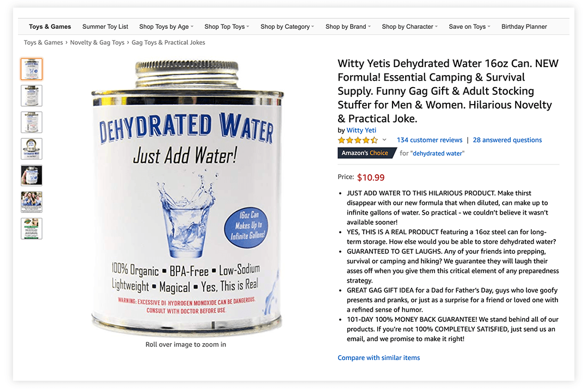Screen dimensions: 588x390
Task: Expand Shop by Character menu
Action: pyautogui.click(x=409, y=27)
